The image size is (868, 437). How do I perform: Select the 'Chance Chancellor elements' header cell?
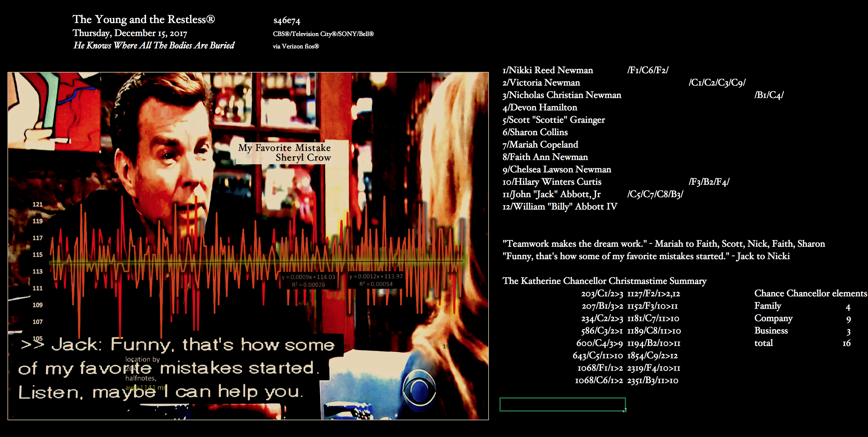[x=810, y=293]
